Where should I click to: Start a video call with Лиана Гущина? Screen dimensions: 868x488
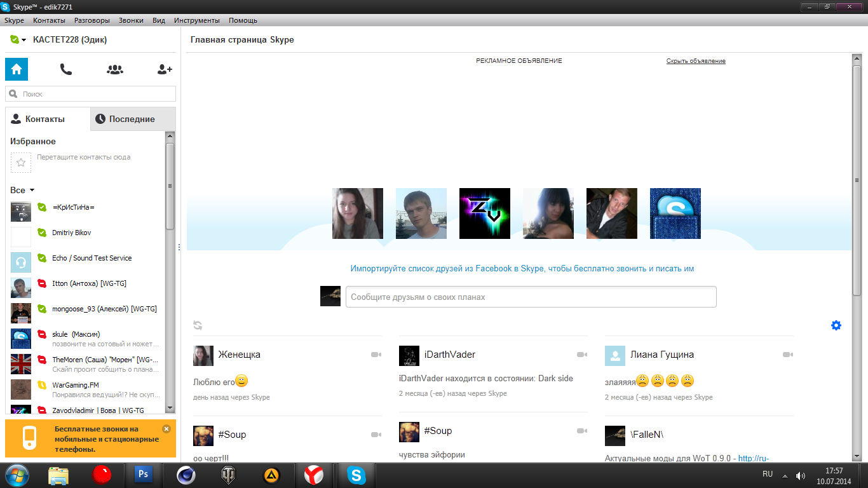tap(788, 355)
